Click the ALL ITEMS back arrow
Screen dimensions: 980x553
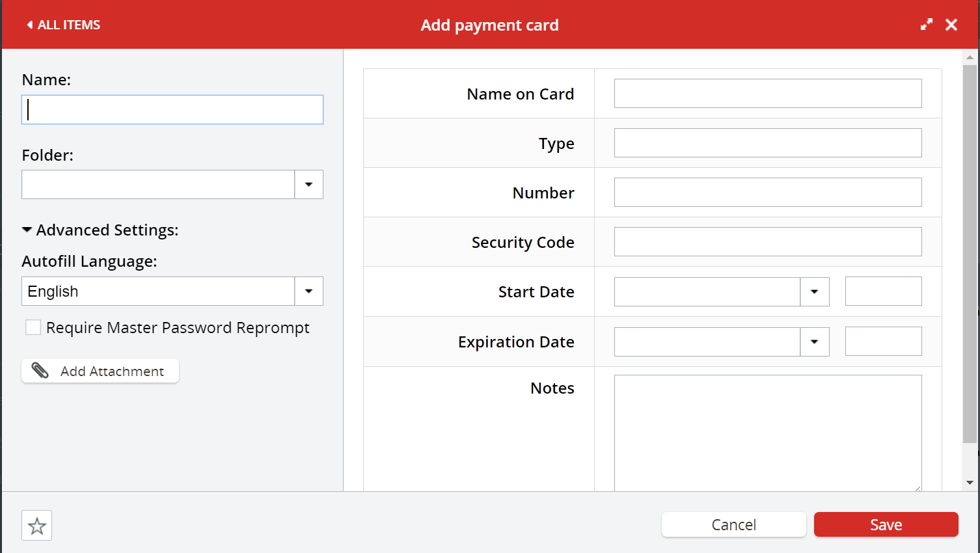click(29, 24)
